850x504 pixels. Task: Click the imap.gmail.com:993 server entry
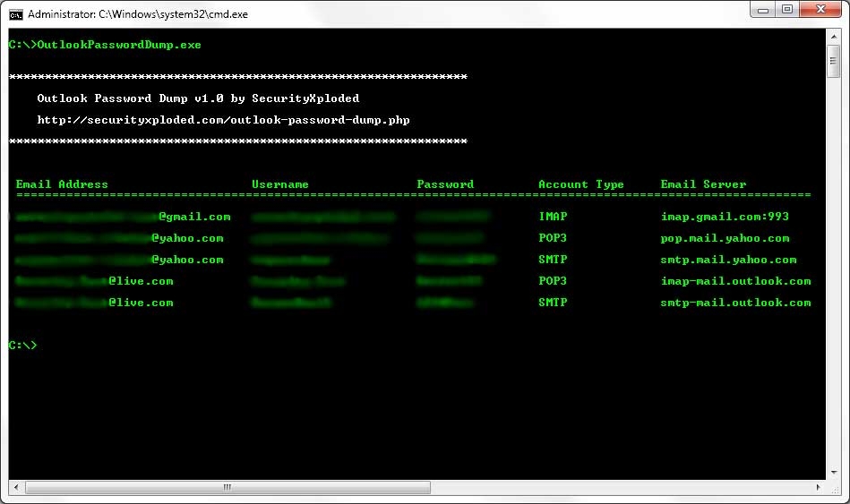point(725,217)
